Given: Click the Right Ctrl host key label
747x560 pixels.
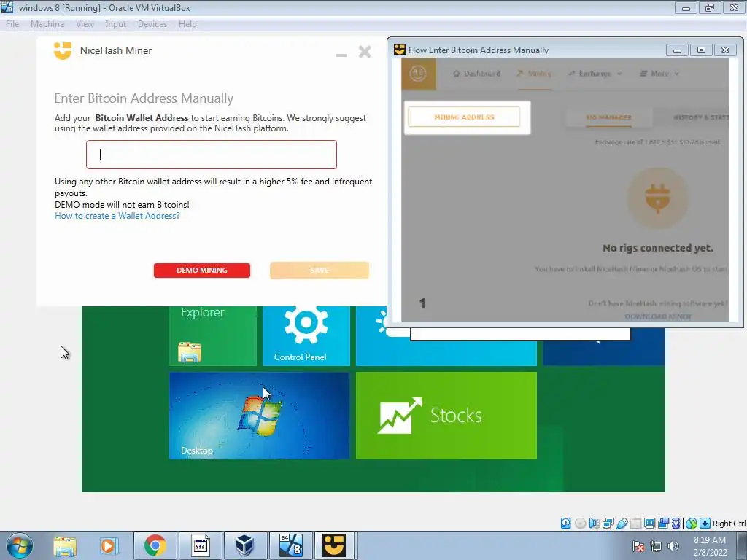Looking at the screenshot, I should [x=729, y=524].
